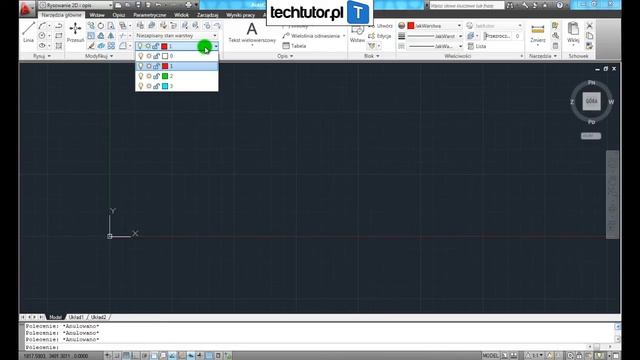The width and height of the screenshot is (640, 360).
Task: Open the layer properties manager icon
Action: pos(140,26)
